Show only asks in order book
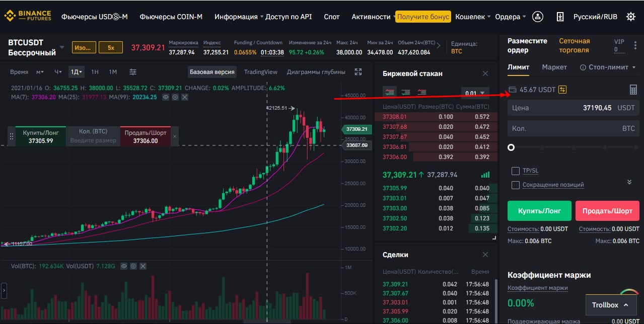 (422, 92)
